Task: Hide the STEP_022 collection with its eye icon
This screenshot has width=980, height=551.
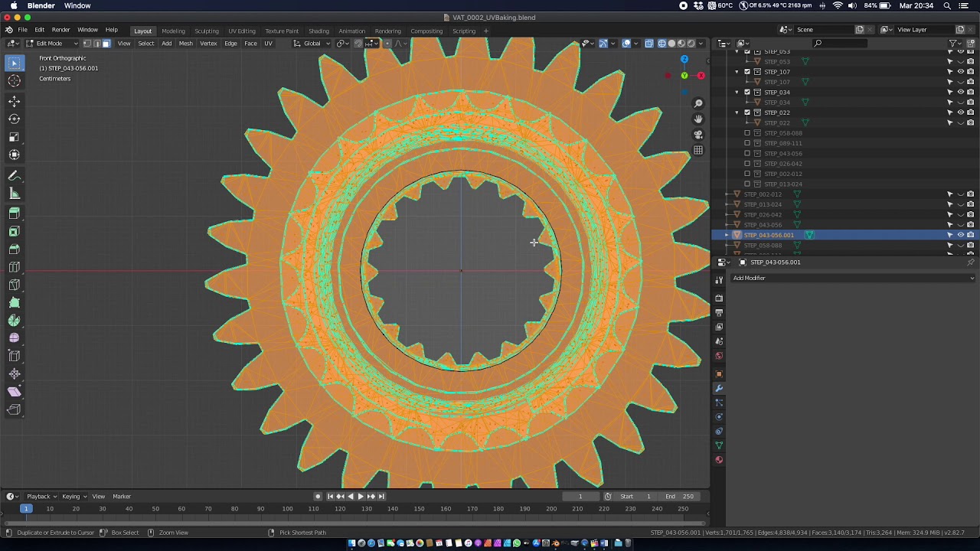Action: 961,112
